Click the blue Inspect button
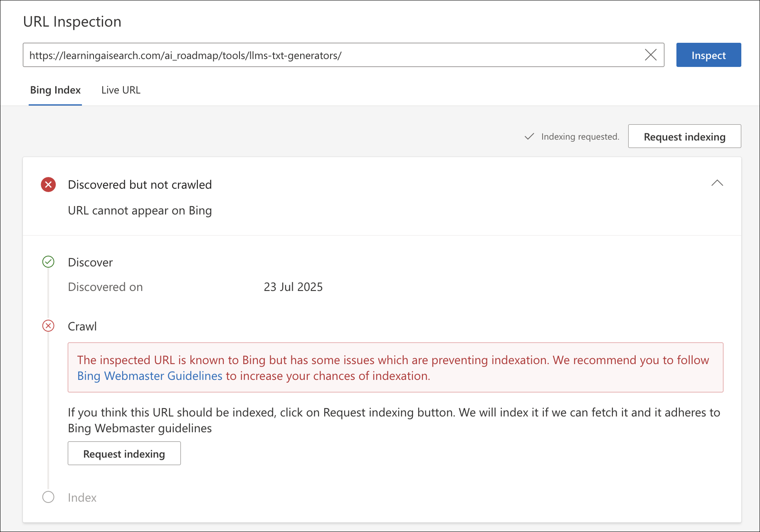 point(708,55)
